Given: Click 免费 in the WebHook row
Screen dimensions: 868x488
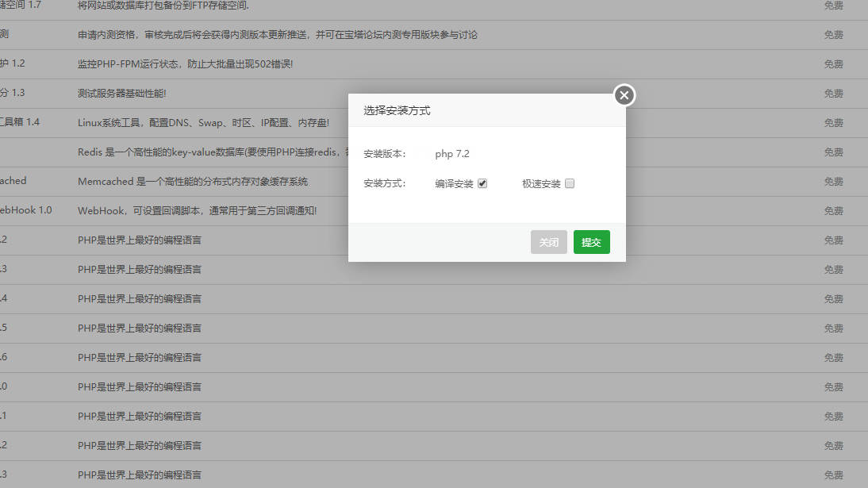Looking at the screenshot, I should (833, 211).
